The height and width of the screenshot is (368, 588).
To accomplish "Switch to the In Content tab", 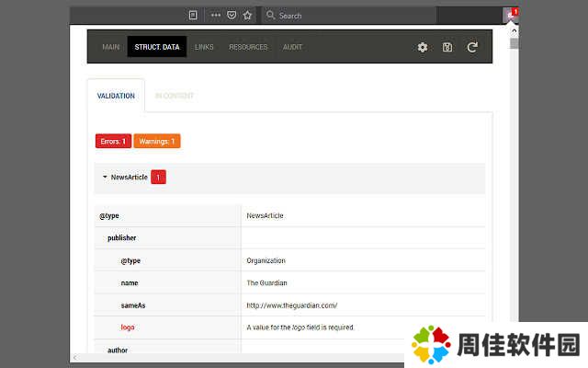I will pyautogui.click(x=175, y=96).
